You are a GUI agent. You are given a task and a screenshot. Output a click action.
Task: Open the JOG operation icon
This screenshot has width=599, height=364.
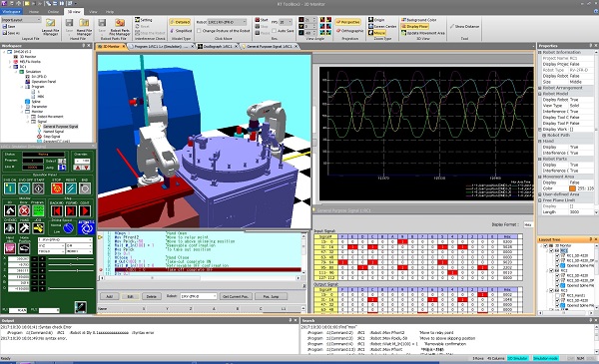click(38, 228)
